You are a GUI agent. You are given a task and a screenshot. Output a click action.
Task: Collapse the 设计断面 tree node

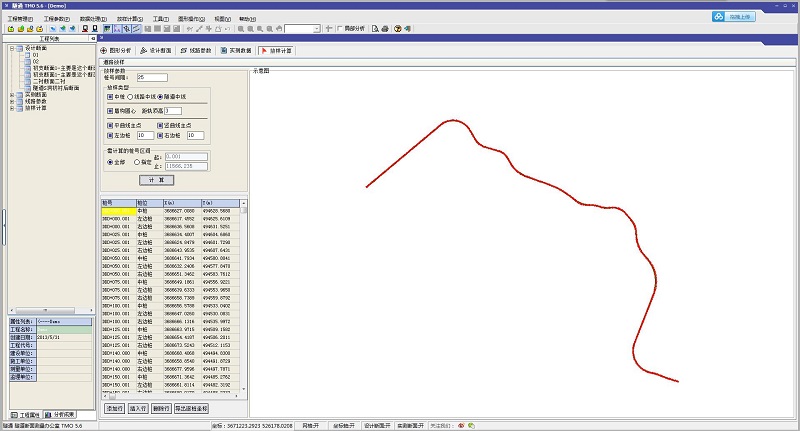click(12, 48)
